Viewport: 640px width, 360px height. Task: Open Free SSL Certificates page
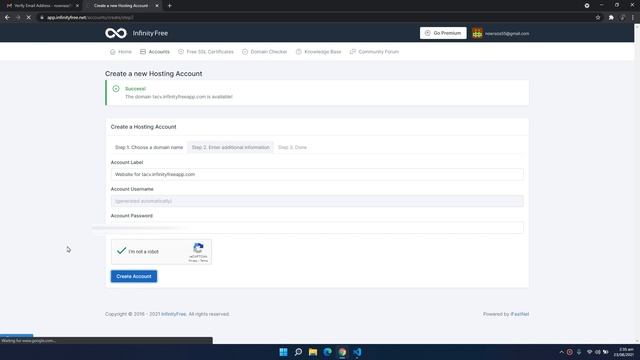click(206, 52)
